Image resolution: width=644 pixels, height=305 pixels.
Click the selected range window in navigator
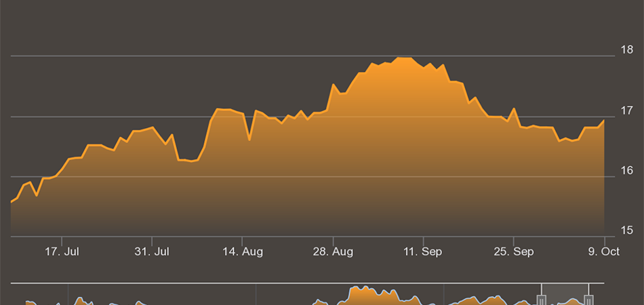coord(565,294)
